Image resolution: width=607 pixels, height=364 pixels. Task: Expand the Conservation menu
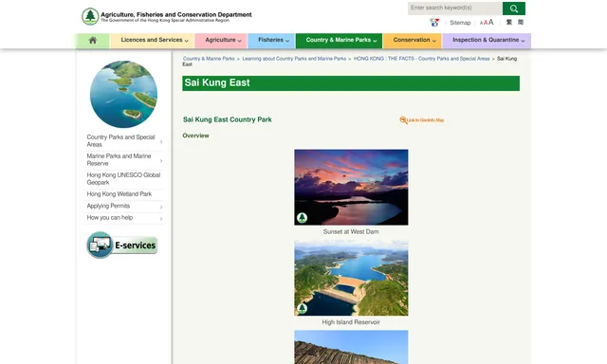point(413,40)
